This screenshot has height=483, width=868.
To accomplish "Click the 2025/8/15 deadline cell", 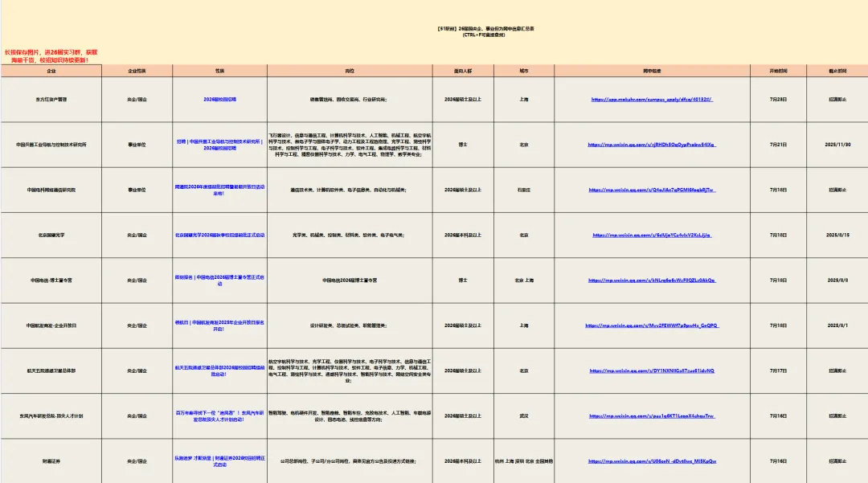I will point(837,235).
